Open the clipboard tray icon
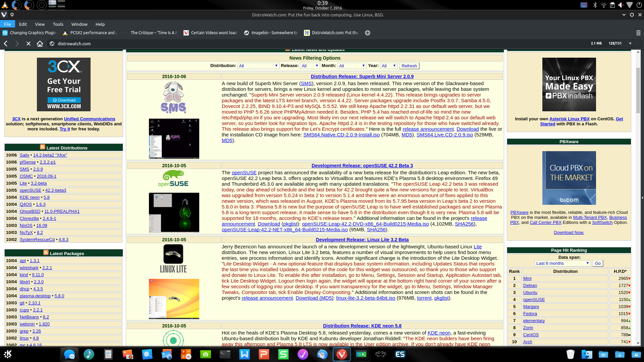The height and width of the screenshot is (362, 644). [612, 5]
